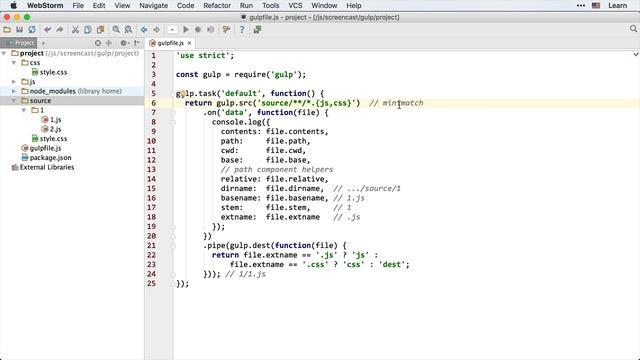The height and width of the screenshot is (360, 640).
Task: Click the Collapse All icon in Project panel
Action: coord(109,43)
